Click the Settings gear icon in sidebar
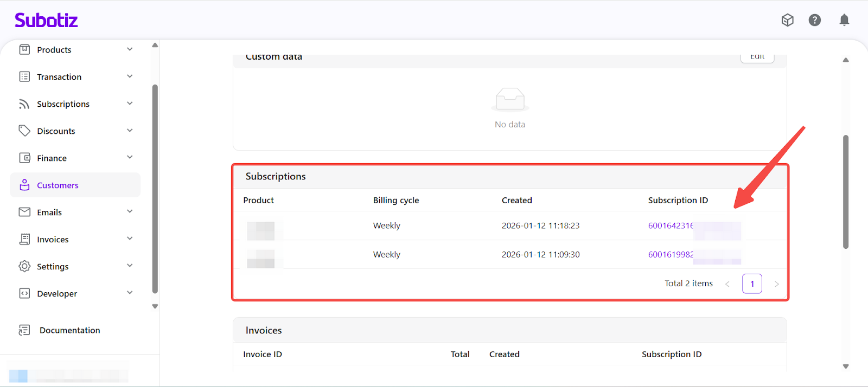This screenshot has height=387, width=868. pyautogui.click(x=24, y=267)
